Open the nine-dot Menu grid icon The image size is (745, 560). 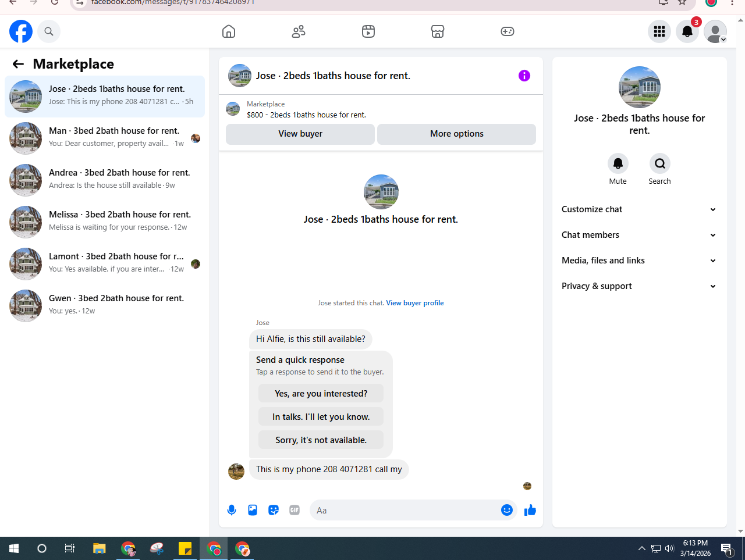659,31
